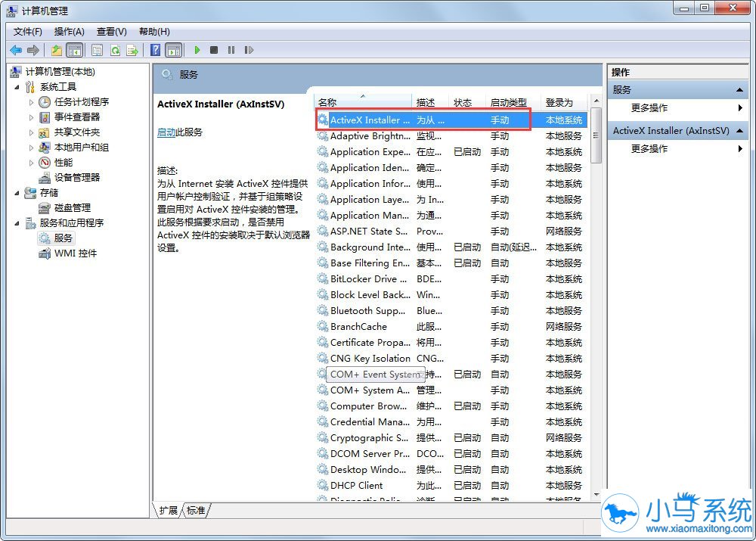Select 事件查看器 in the tree
The height and width of the screenshot is (541, 756).
pos(77,117)
